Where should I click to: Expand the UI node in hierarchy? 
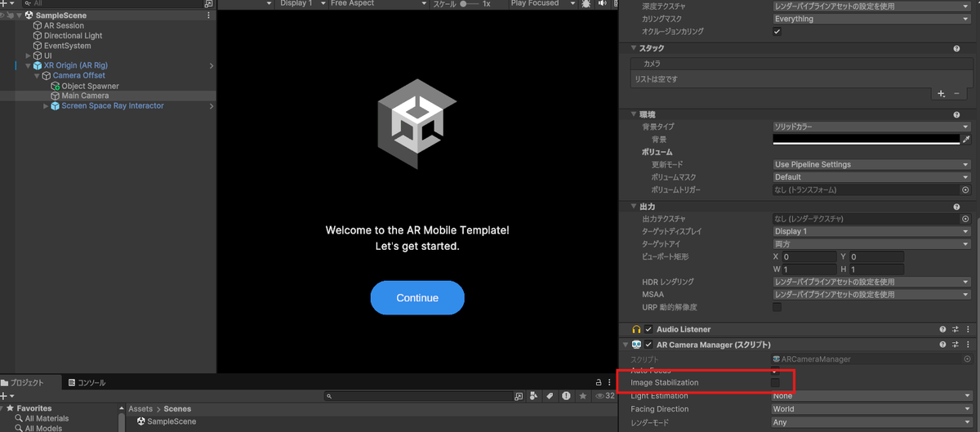point(28,56)
